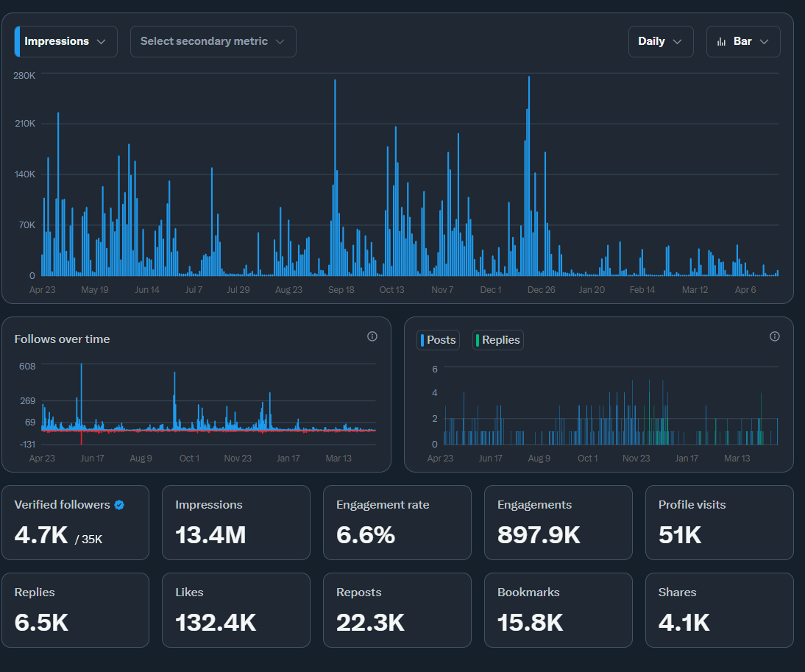The image size is (805, 672).
Task: Click the "Apr 6" date label
Action: tap(745, 289)
